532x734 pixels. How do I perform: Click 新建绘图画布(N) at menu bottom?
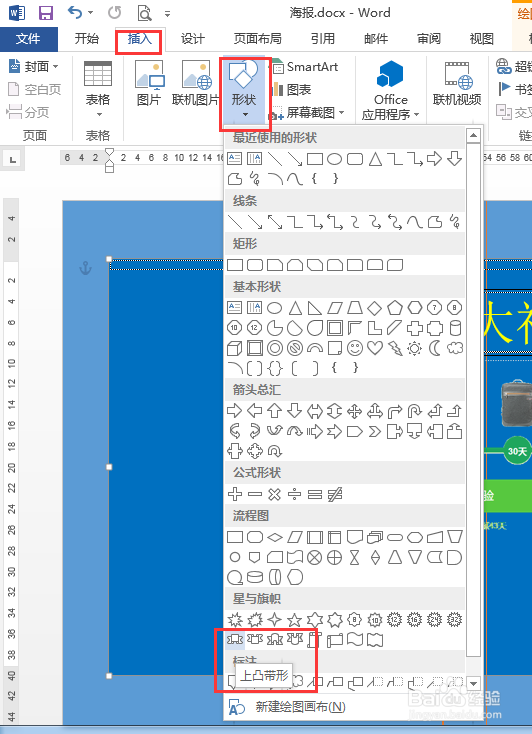point(300,707)
